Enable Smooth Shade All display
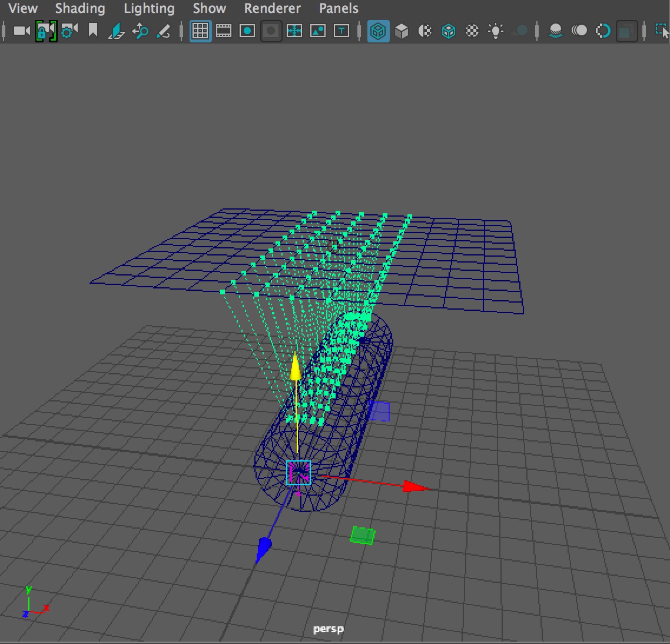Viewport: 670px width, 644px height. pos(402,31)
